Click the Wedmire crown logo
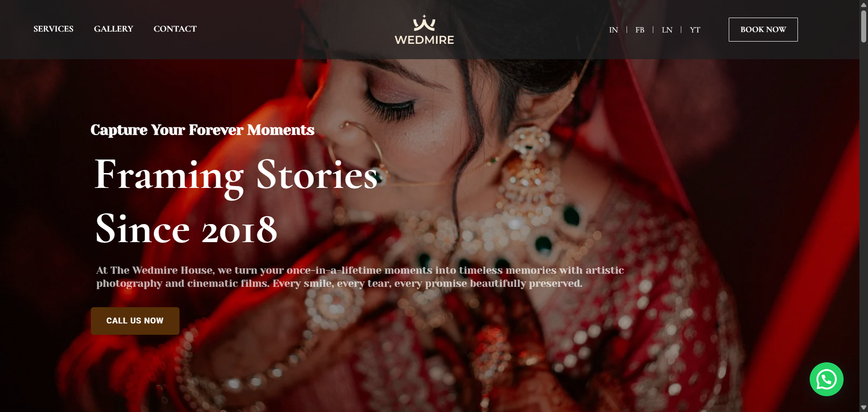 coord(424,23)
